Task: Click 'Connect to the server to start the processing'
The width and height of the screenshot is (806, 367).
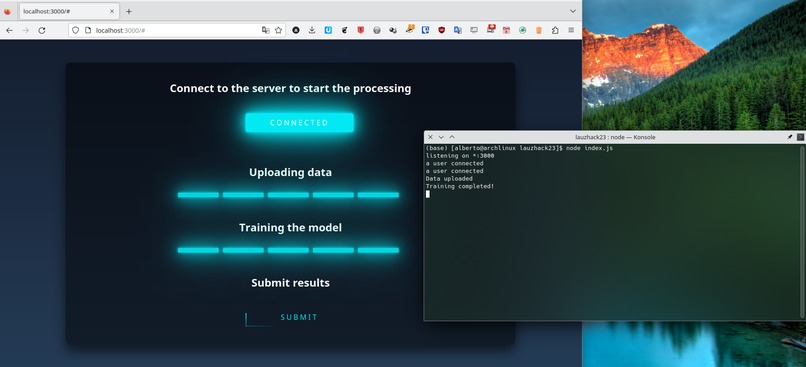Action: (290, 88)
